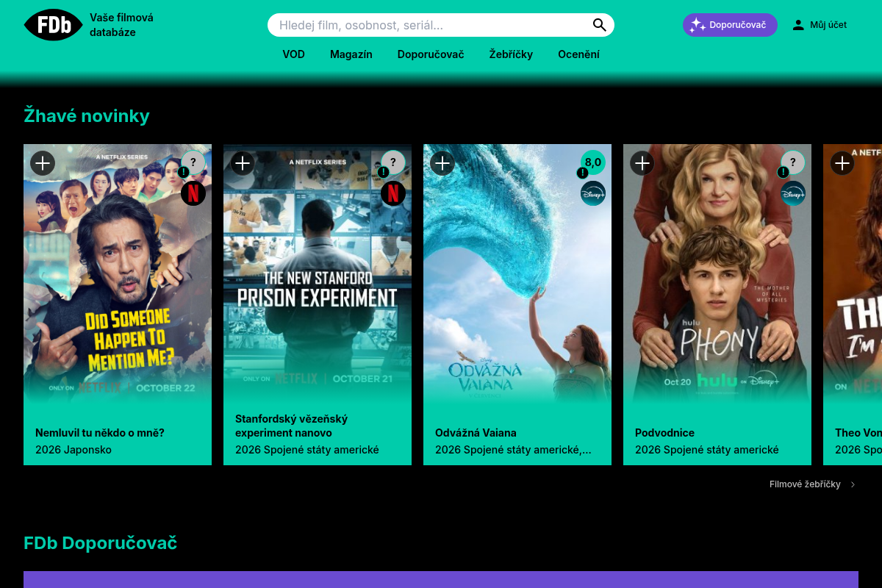
Task: Open the Magazín menu item
Action: coord(351,54)
